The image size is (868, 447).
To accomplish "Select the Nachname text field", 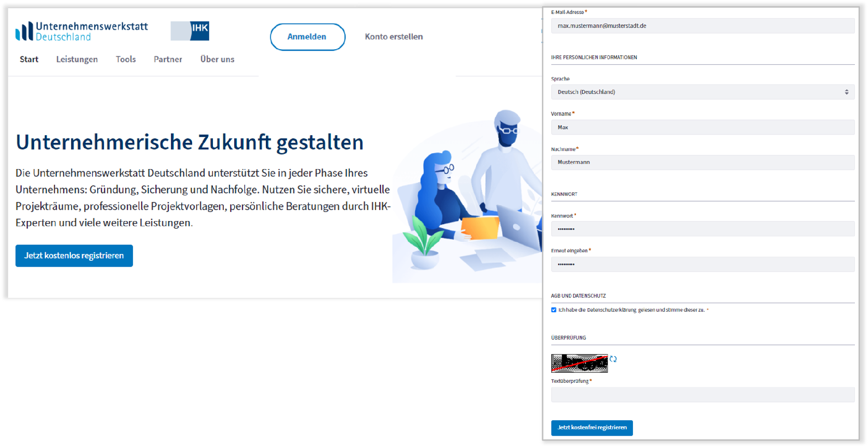I will pyautogui.click(x=702, y=162).
